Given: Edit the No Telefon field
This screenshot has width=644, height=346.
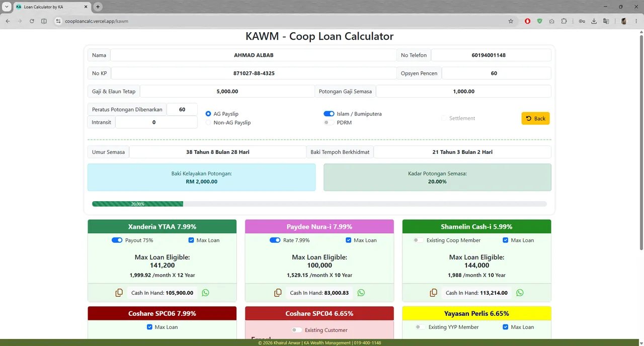Looking at the screenshot, I should (491, 55).
